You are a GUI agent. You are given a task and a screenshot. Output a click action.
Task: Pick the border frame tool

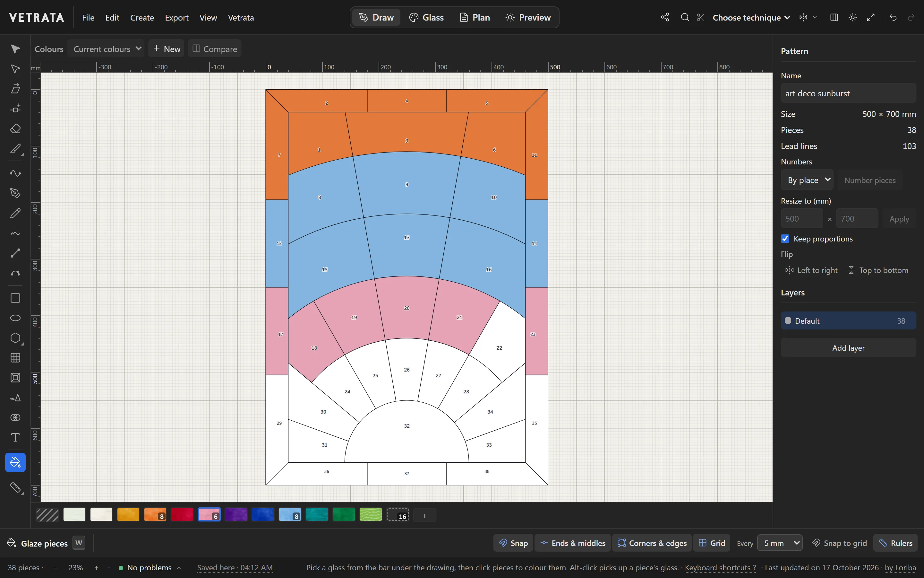[15, 378]
